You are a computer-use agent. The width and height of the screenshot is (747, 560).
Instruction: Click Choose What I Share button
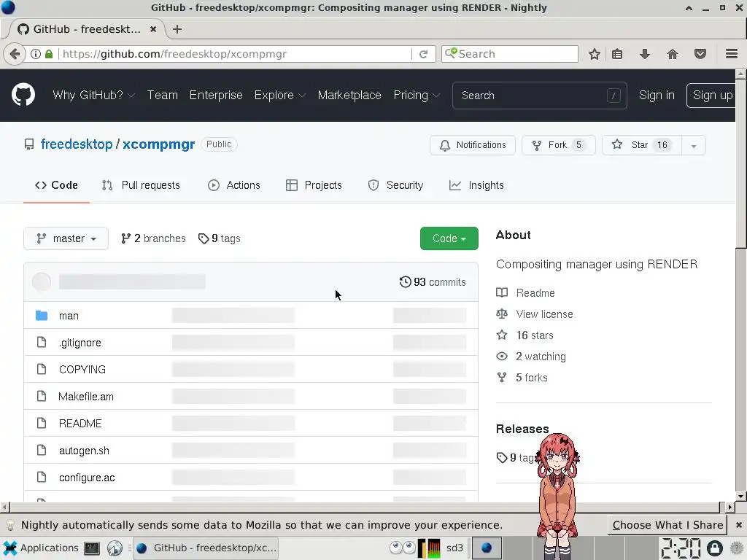[667, 525]
